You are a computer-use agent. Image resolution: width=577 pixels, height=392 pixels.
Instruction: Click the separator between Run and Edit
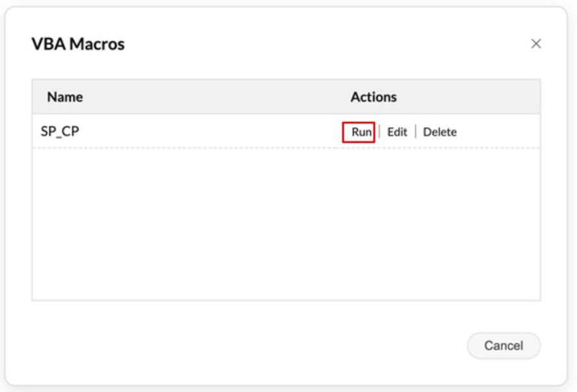379,132
